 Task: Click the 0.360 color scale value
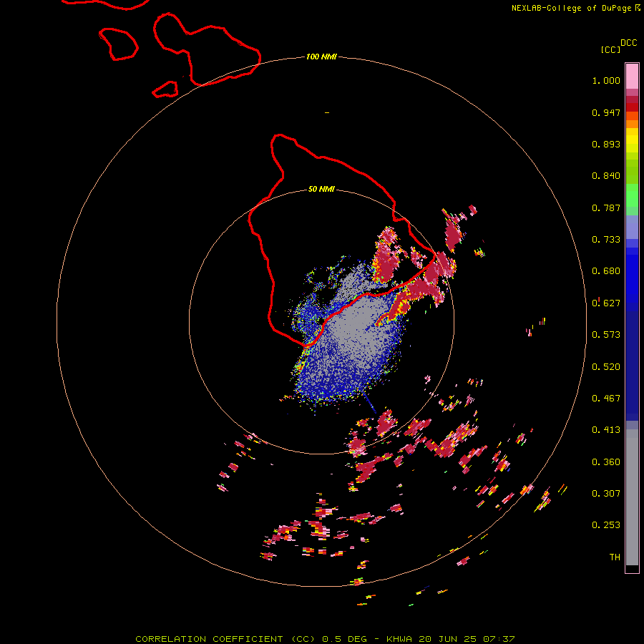click(606, 462)
